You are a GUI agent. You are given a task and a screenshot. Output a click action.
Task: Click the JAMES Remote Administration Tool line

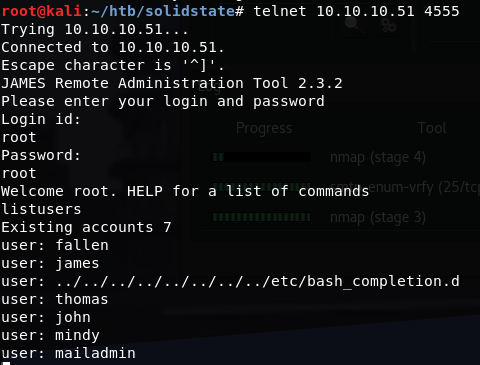172,83
